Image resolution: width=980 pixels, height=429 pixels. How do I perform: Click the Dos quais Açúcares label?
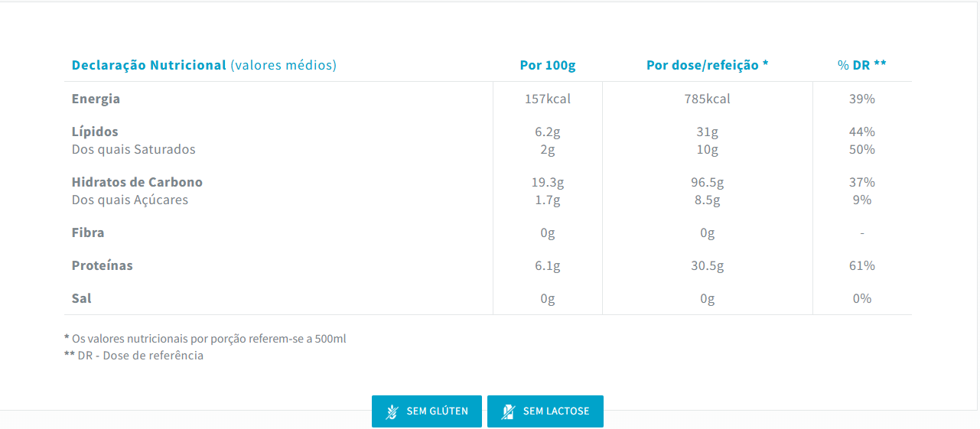(x=129, y=200)
